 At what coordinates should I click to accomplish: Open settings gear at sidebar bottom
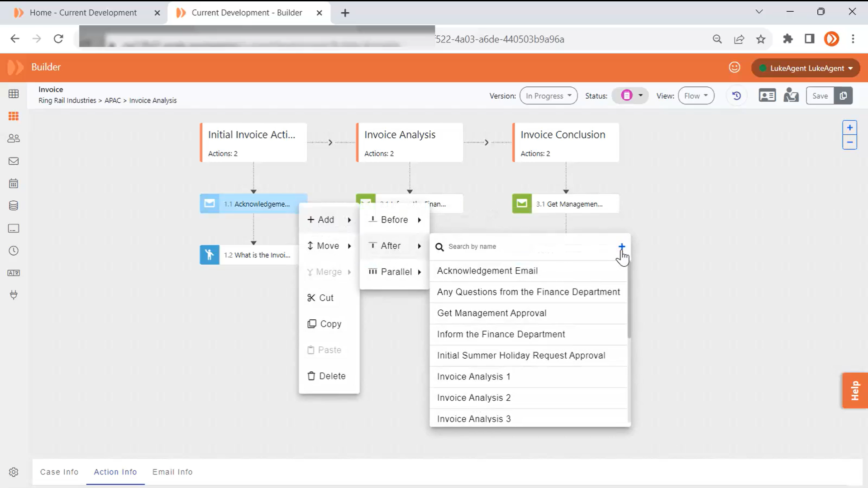(x=14, y=472)
